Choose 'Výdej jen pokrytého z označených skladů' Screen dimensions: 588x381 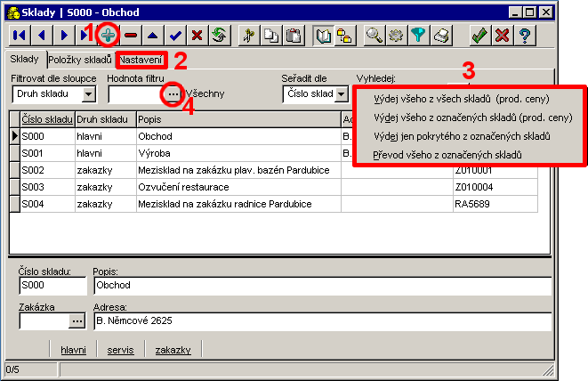point(461,135)
